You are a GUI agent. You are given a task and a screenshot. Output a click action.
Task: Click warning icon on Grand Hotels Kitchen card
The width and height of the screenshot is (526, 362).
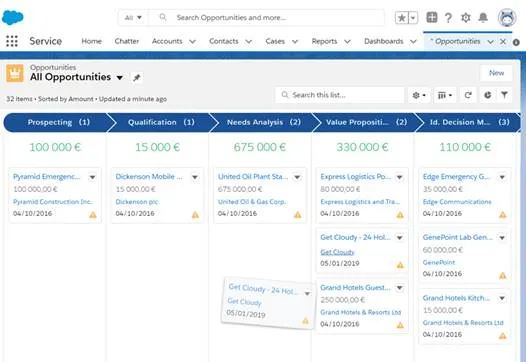coord(503,335)
